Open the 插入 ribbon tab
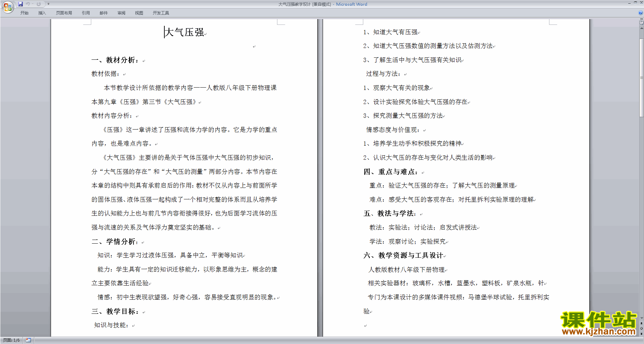Screen dimensions: 644x344 tap(42, 13)
